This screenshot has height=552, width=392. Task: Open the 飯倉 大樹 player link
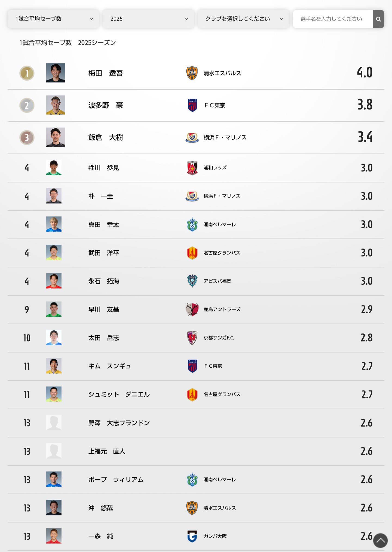click(x=106, y=137)
